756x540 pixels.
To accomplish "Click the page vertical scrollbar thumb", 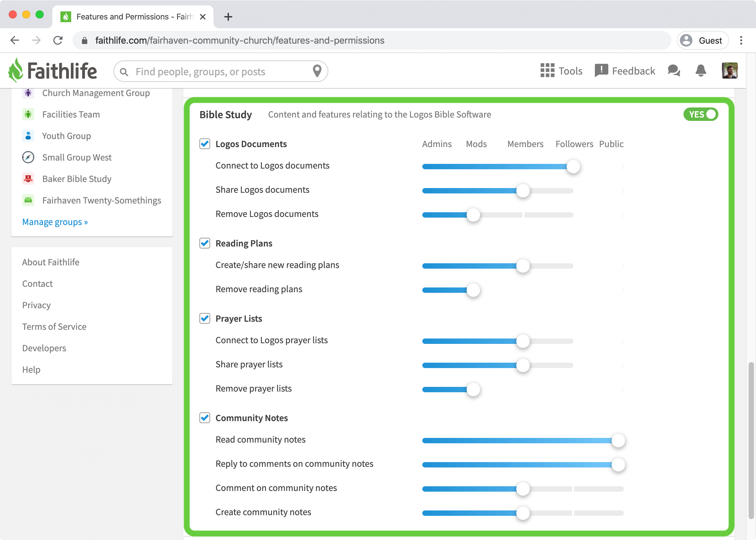I will pos(751,441).
